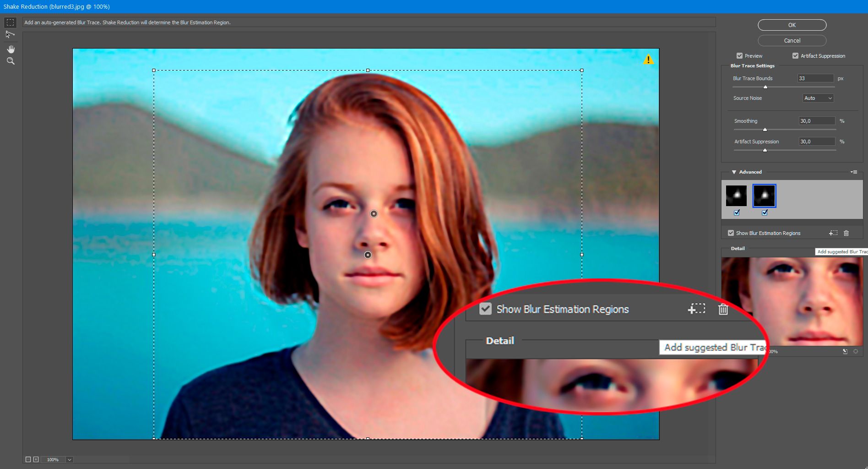Open the Source Noise dropdown
The height and width of the screenshot is (469, 868).
818,98
